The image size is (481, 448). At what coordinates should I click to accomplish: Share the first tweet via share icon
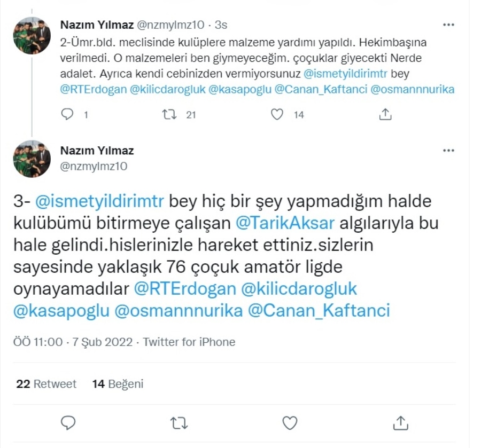point(385,114)
